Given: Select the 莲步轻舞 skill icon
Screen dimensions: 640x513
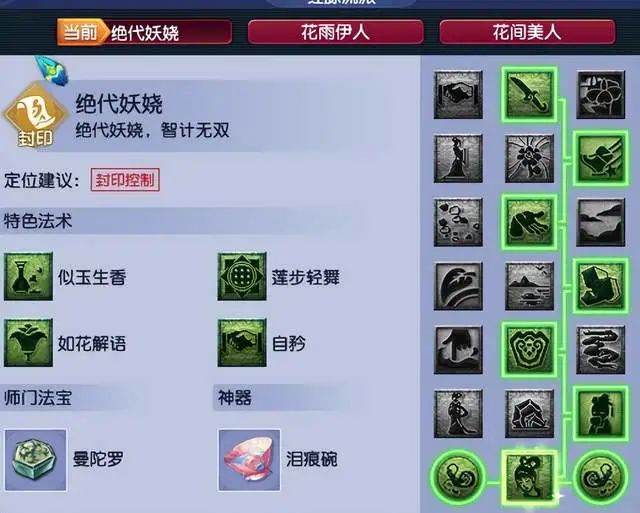Looking at the screenshot, I should 242,276.
